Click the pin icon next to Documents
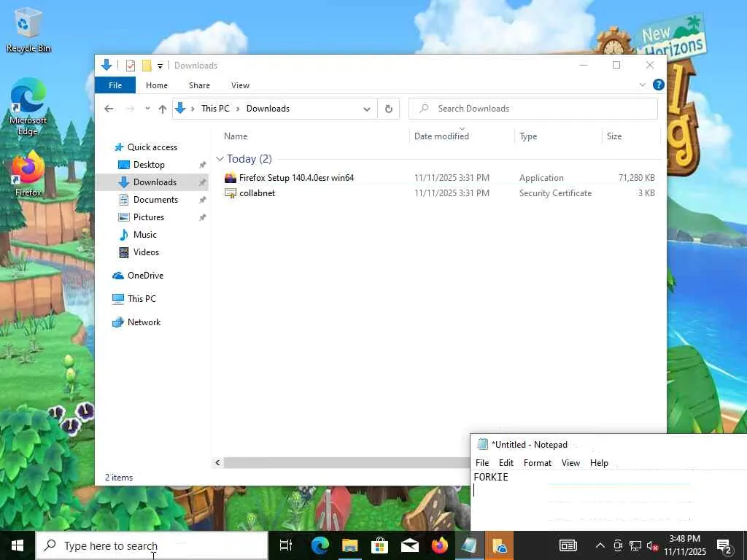Viewport: 747px width, 560px height. point(203,200)
